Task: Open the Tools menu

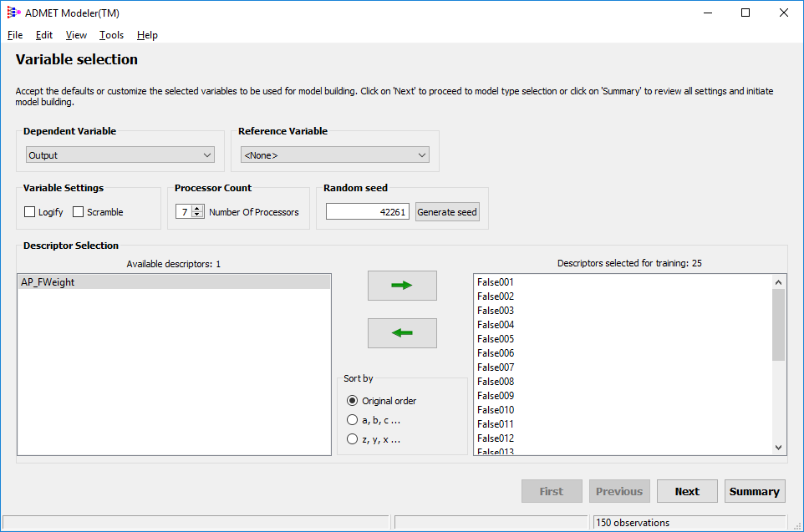Action: pyautogui.click(x=111, y=35)
